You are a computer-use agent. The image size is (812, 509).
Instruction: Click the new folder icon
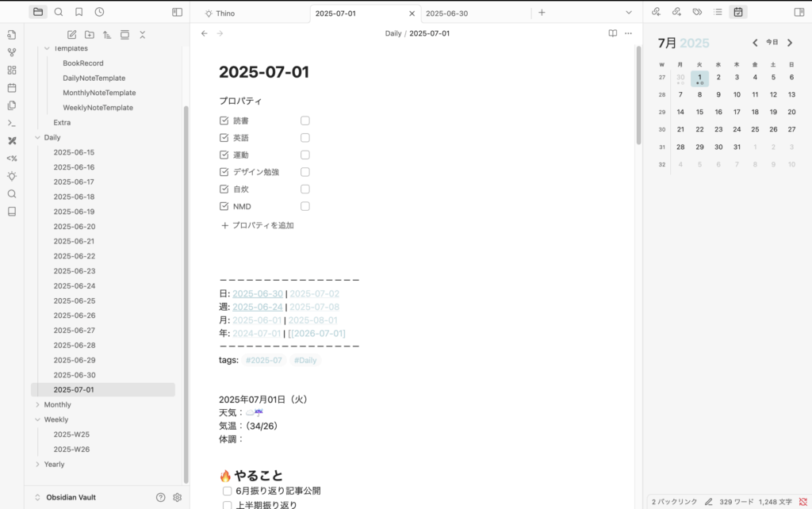(90, 35)
